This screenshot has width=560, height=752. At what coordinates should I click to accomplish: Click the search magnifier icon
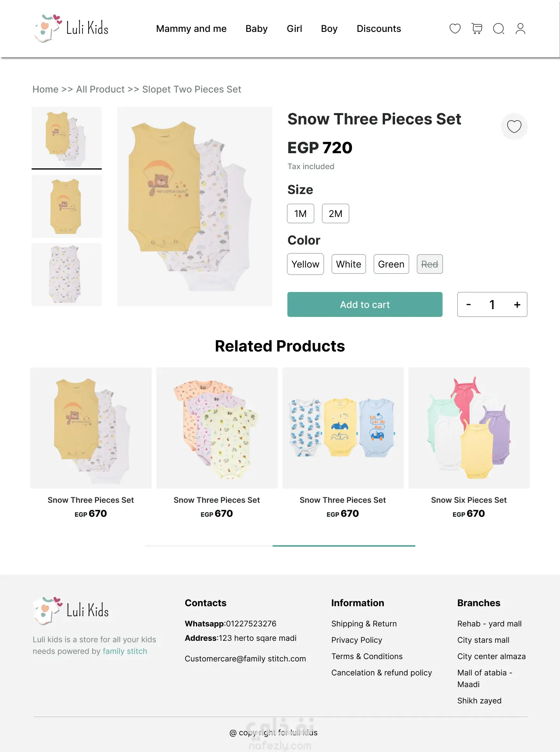tap(499, 29)
